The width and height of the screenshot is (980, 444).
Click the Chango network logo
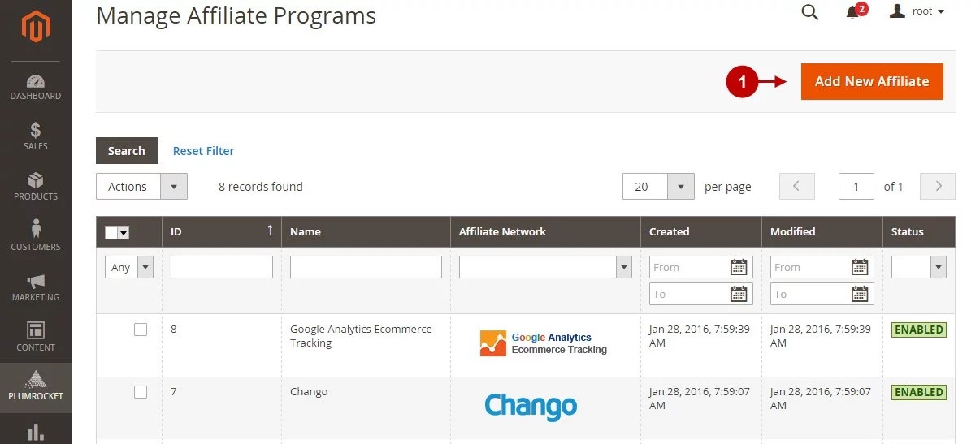click(x=531, y=406)
